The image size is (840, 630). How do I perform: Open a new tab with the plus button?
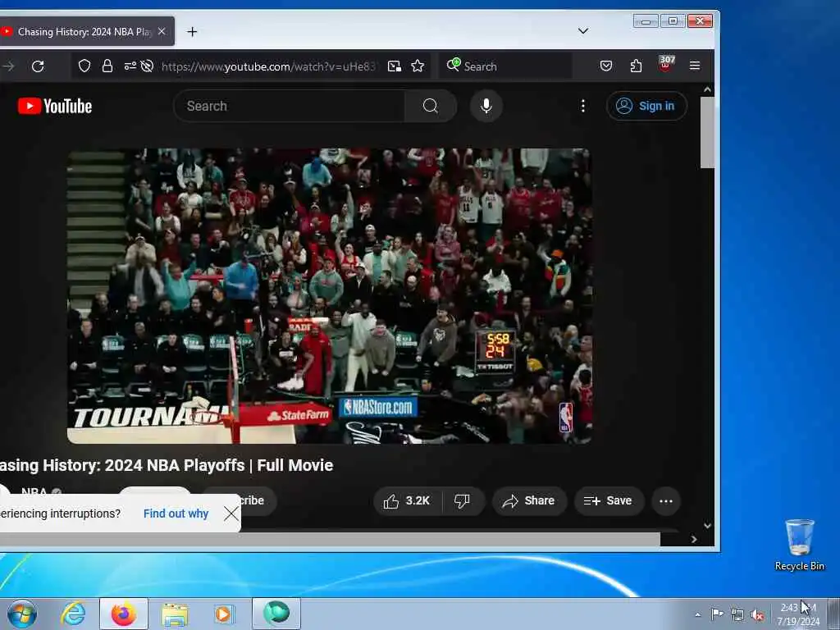point(192,32)
